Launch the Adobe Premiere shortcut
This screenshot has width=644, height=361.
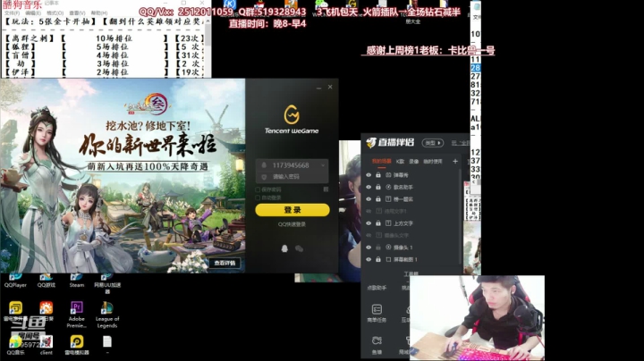click(77, 315)
